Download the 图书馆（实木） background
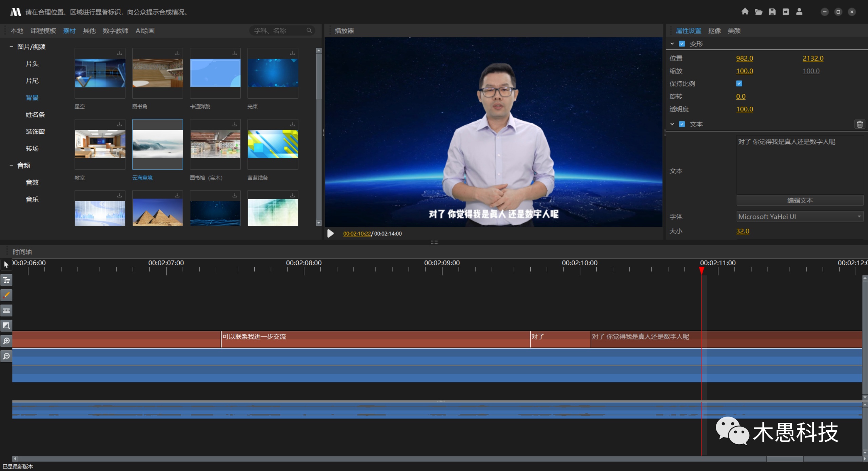 (235, 124)
